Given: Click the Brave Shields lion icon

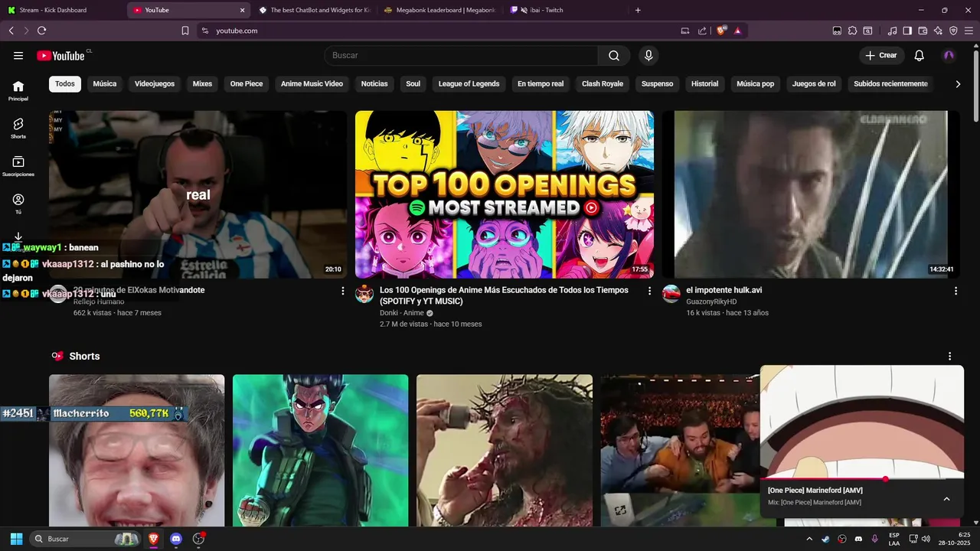Looking at the screenshot, I should tap(720, 31).
